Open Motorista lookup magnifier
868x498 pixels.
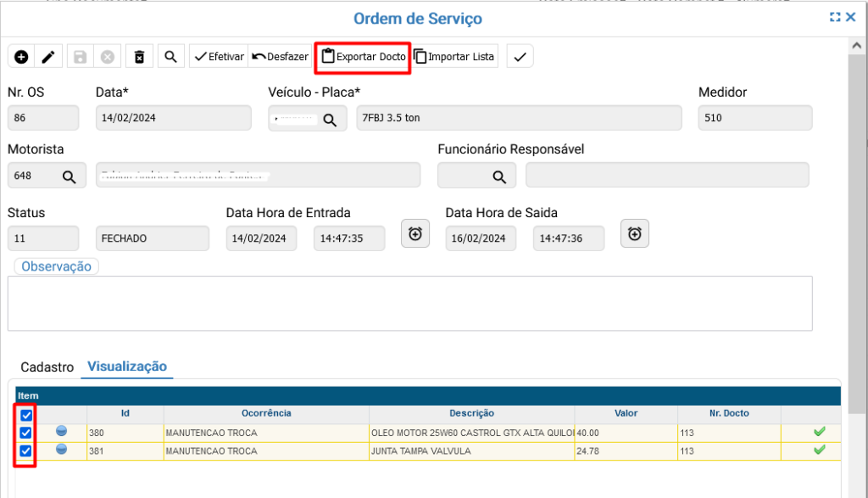(x=69, y=176)
